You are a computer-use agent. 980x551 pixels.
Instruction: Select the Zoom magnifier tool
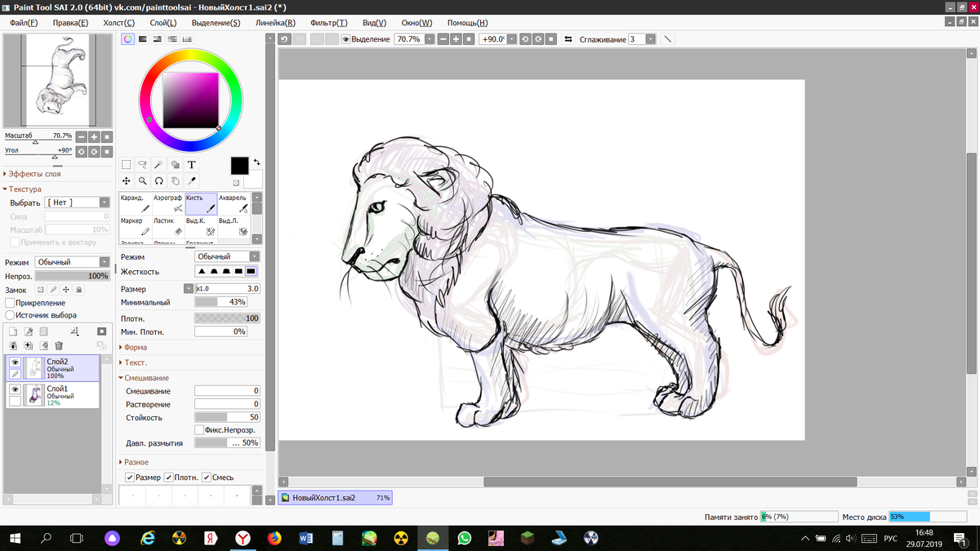143,181
